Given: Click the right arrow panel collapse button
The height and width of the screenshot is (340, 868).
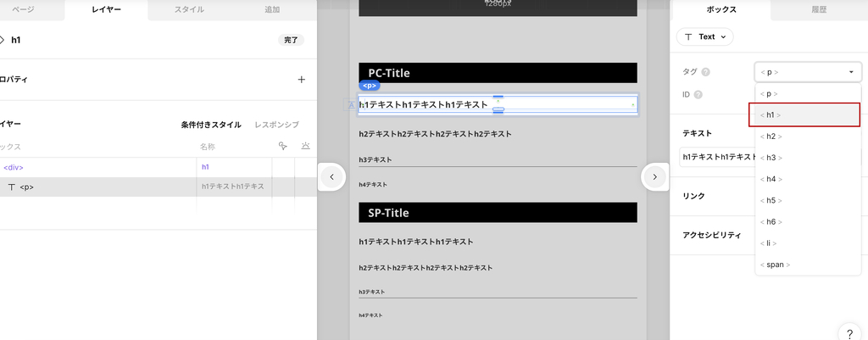Looking at the screenshot, I should pyautogui.click(x=654, y=176).
